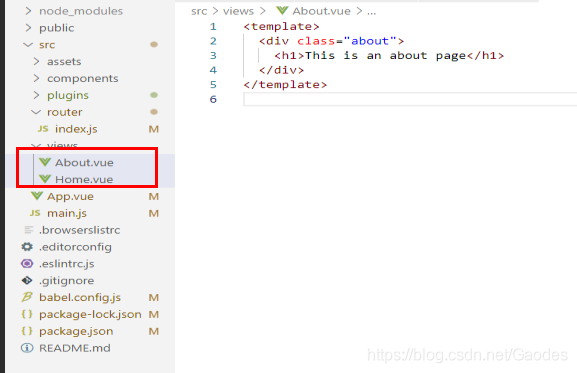577x373 pixels.
Task: Click the Vue icon in the breadcrumb
Action: pos(282,11)
